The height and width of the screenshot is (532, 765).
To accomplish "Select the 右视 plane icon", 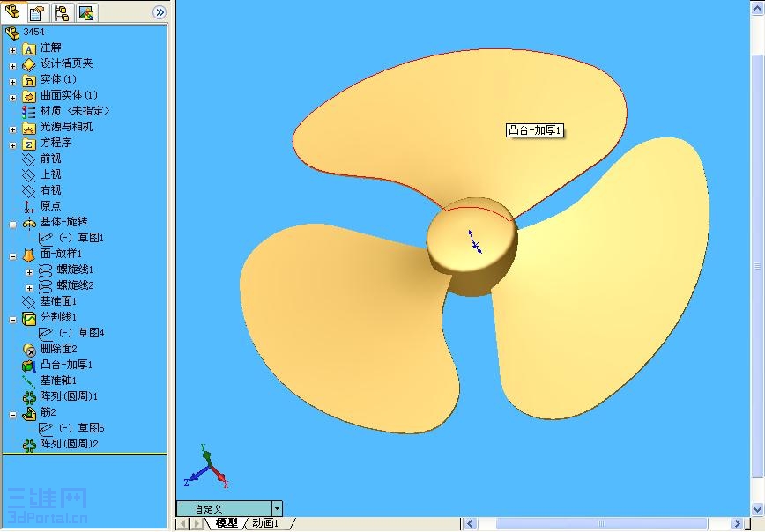I will point(29,192).
